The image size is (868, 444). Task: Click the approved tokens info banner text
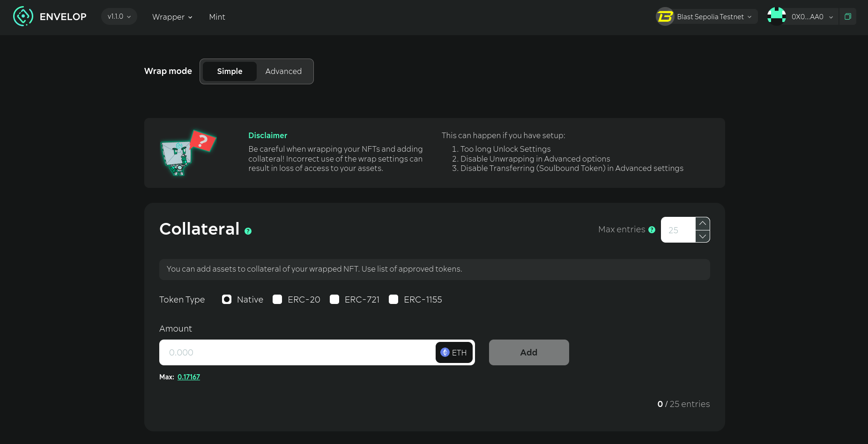pos(314,269)
